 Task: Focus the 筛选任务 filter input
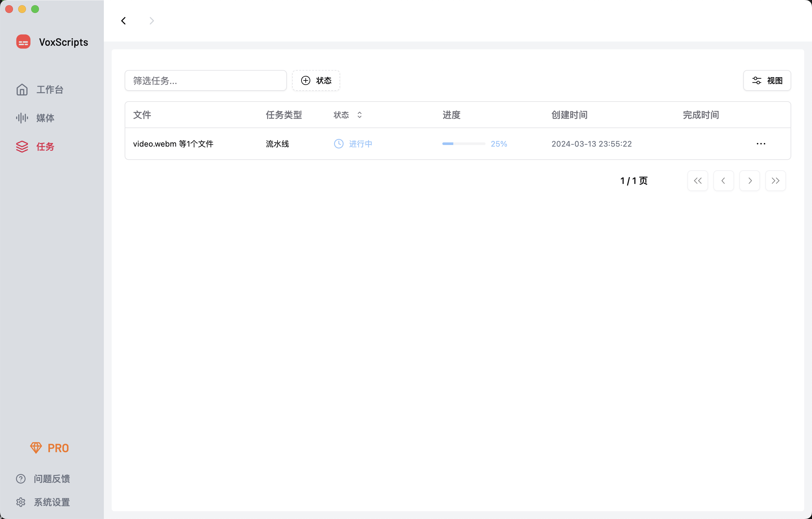coord(206,80)
